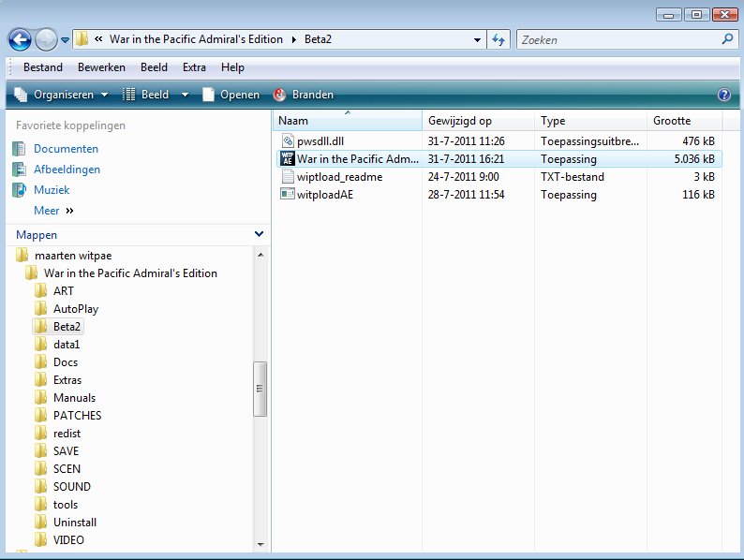
Task: Open the Bewerken menu
Action: point(101,67)
